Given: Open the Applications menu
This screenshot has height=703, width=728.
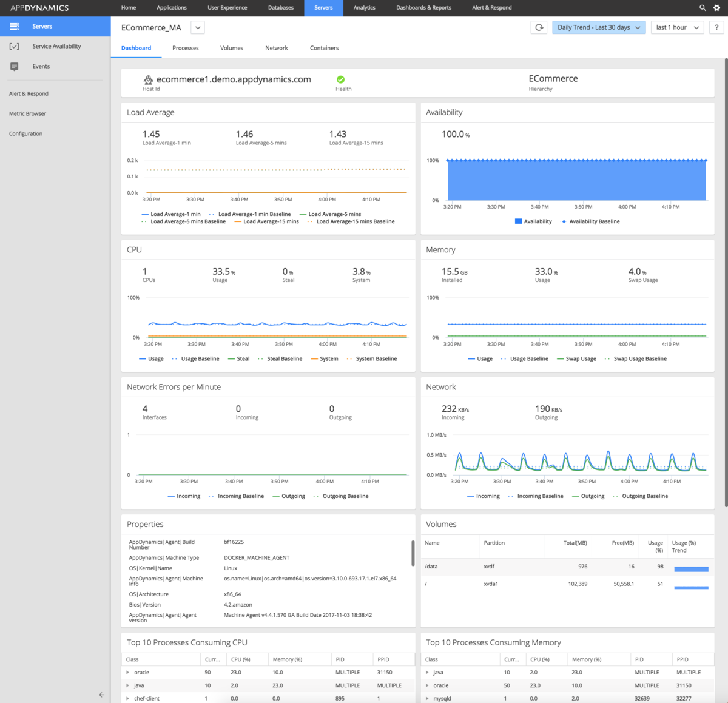Looking at the screenshot, I should [x=172, y=8].
